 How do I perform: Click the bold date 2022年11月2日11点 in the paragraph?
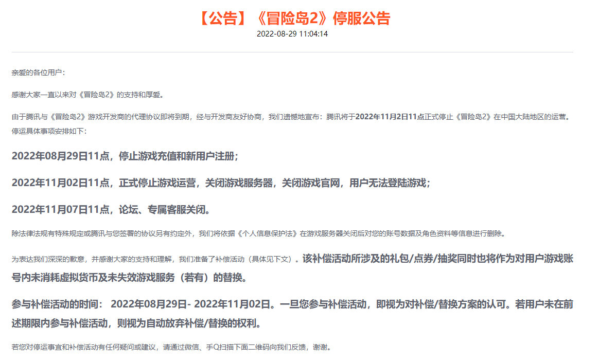coord(390,117)
